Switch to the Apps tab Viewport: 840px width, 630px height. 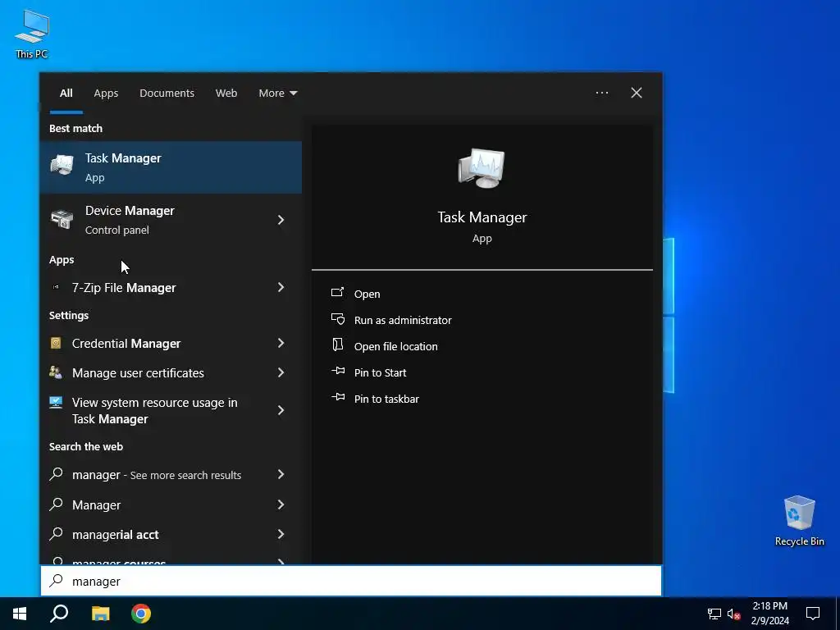click(106, 94)
